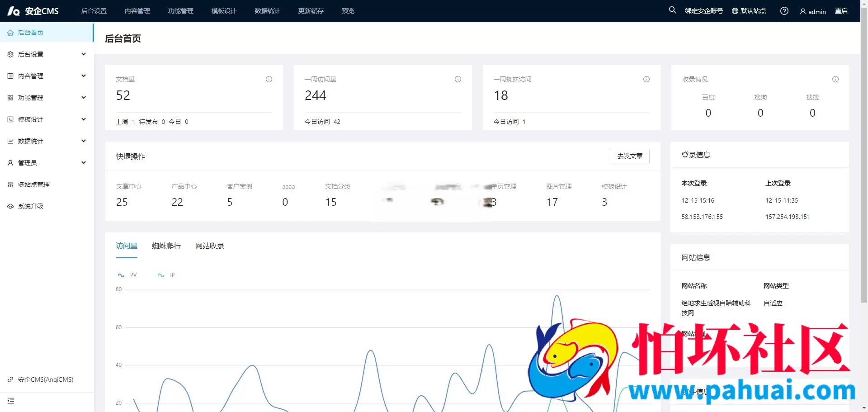This screenshot has height=412, width=868.
Task: Click info icon on 一周访问量 card
Action: pyautogui.click(x=458, y=79)
